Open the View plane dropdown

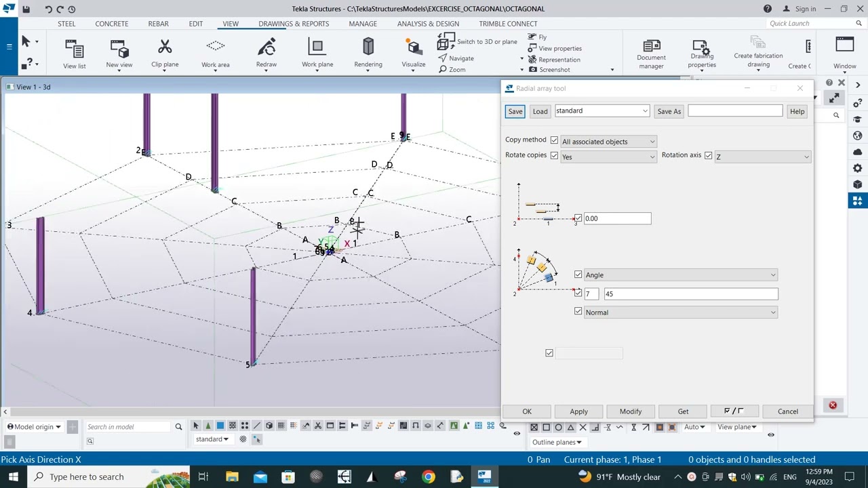[x=737, y=427]
